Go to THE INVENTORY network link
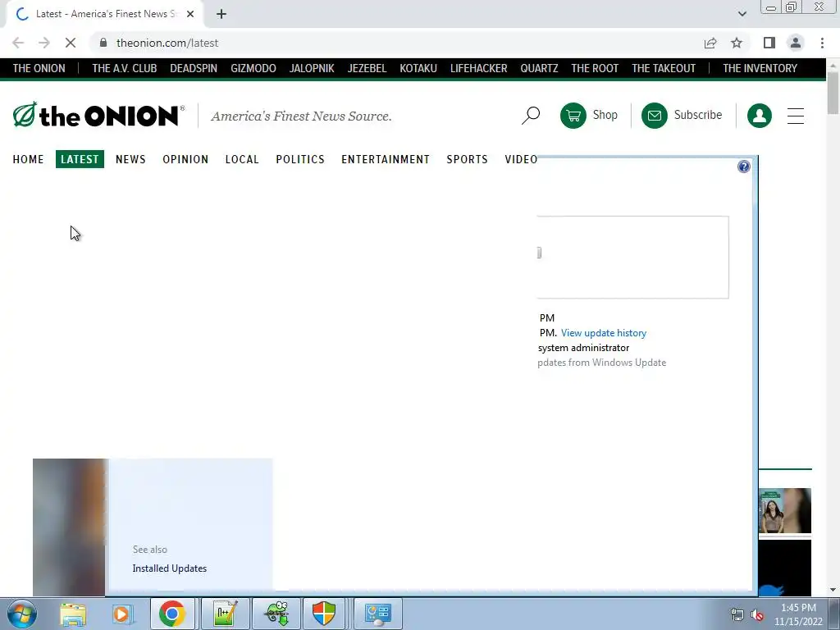 (x=760, y=69)
